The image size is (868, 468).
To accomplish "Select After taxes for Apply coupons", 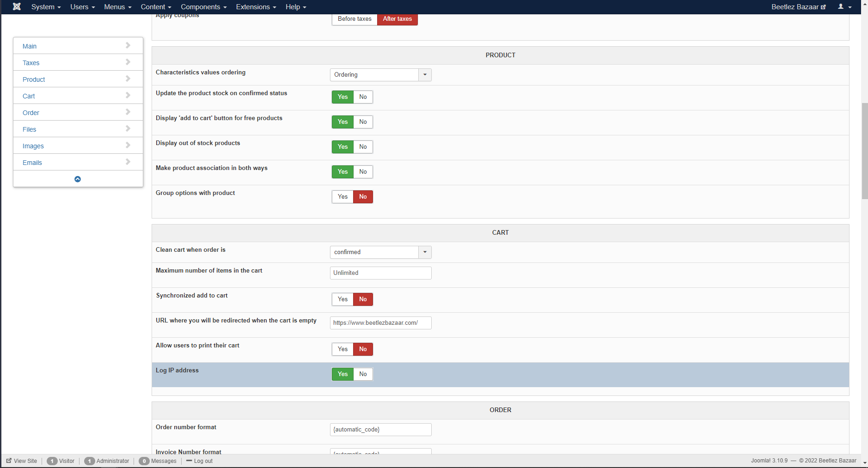I will tap(397, 19).
